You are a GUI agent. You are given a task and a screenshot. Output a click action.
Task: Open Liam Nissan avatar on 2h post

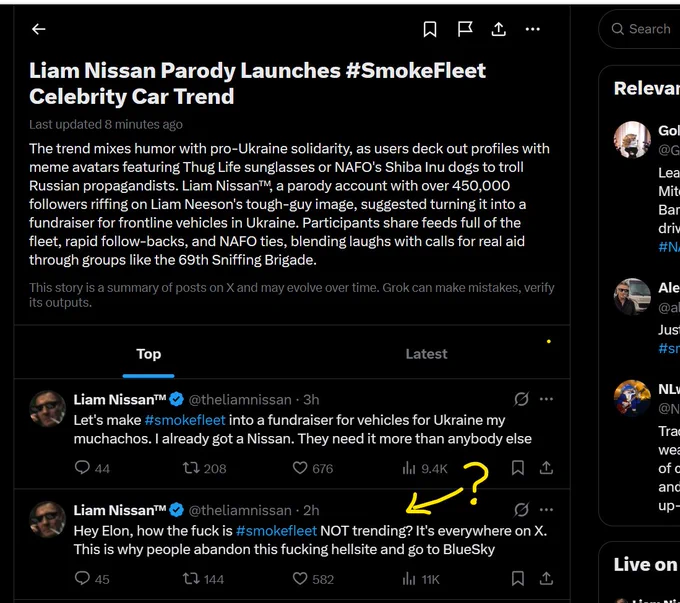click(47, 519)
